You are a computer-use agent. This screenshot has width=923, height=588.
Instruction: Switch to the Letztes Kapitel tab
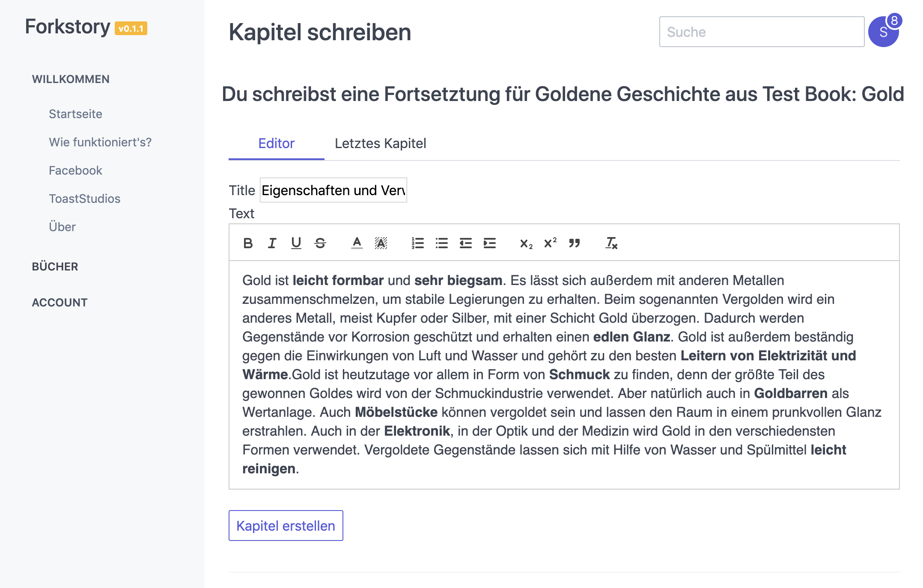pyautogui.click(x=380, y=143)
